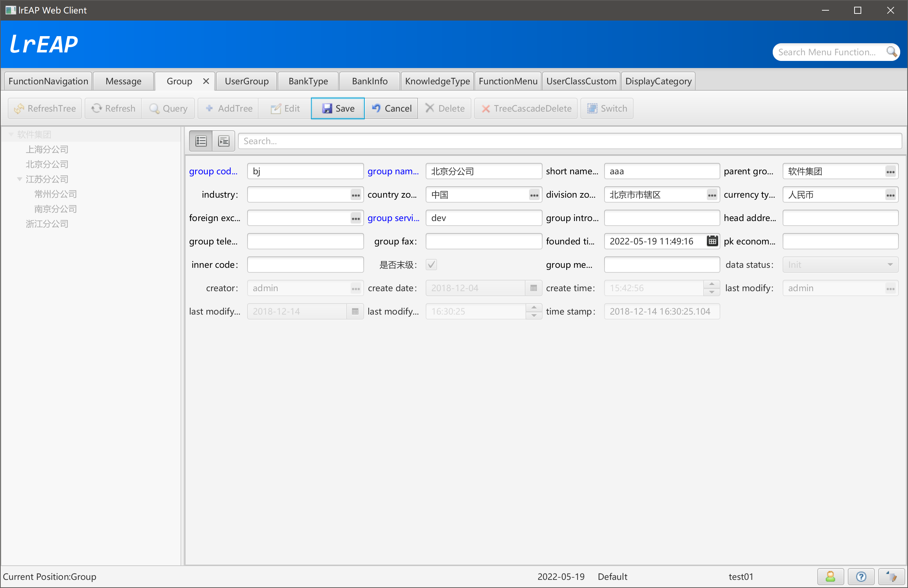The height and width of the screenshot is (588, 908).
Task: Open foreign exchange lookup ellipsis button
Action: coord(356,218)
